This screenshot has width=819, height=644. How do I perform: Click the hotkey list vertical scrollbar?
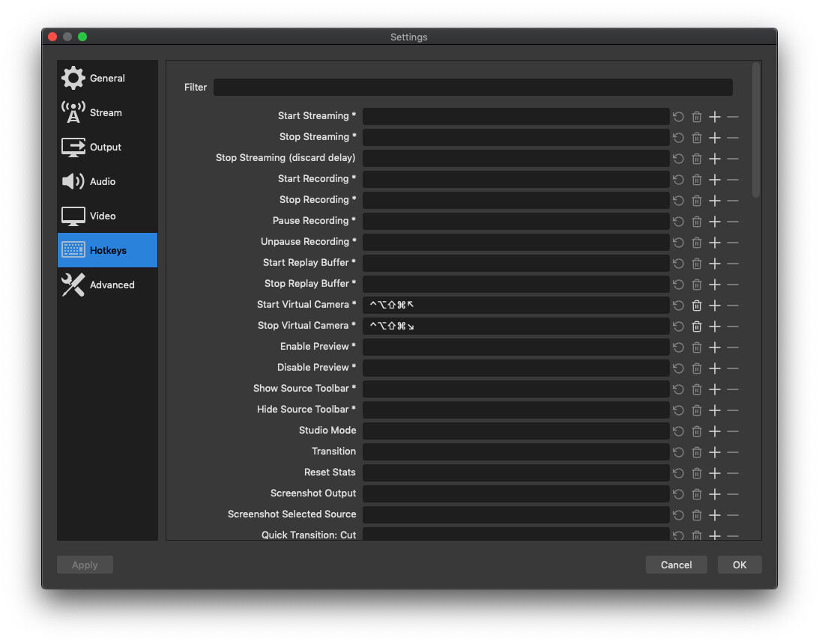coord(756,130)
